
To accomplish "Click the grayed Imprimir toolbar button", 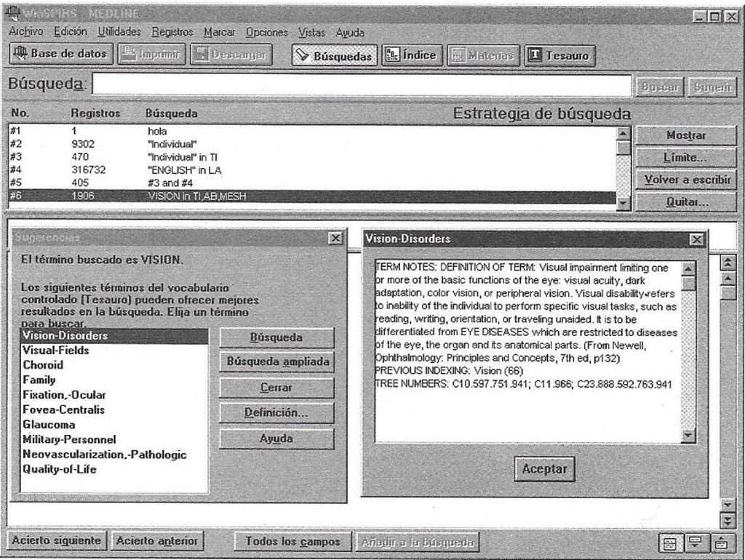I will 151,54.
